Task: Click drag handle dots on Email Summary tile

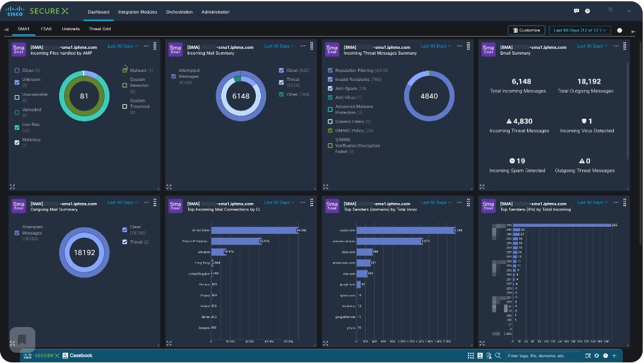Action: [625, 46]
